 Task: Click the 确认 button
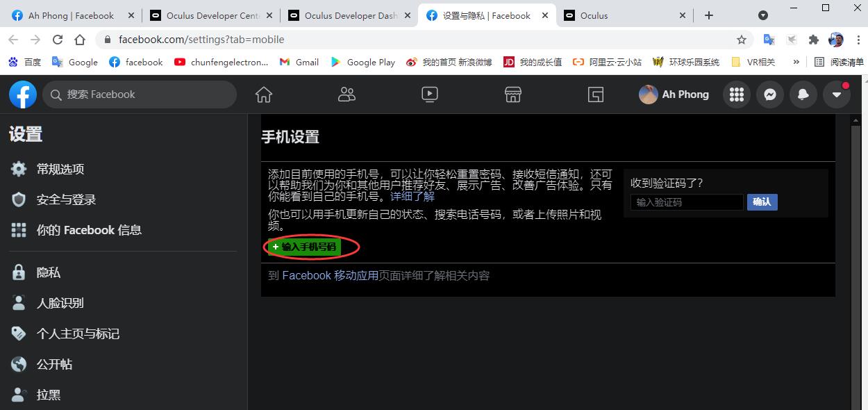pyautogui.click(x=762, y=202)
